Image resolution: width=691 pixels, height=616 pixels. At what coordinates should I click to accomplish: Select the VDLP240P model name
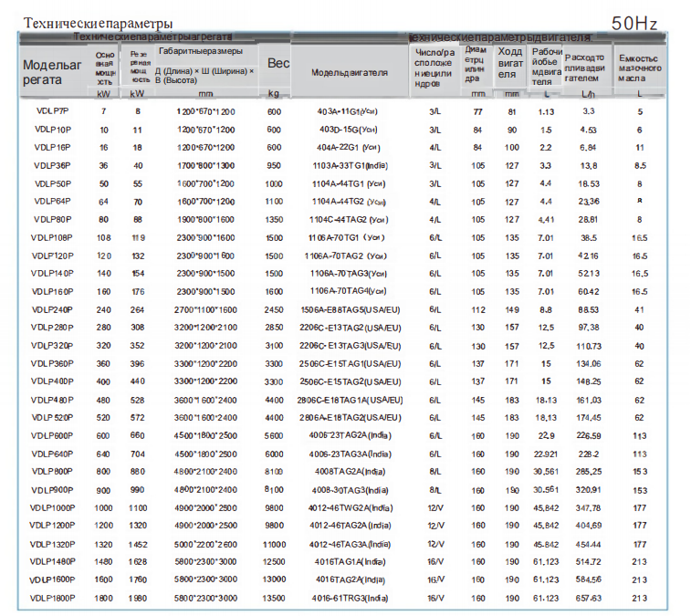[x=52, y=309]
